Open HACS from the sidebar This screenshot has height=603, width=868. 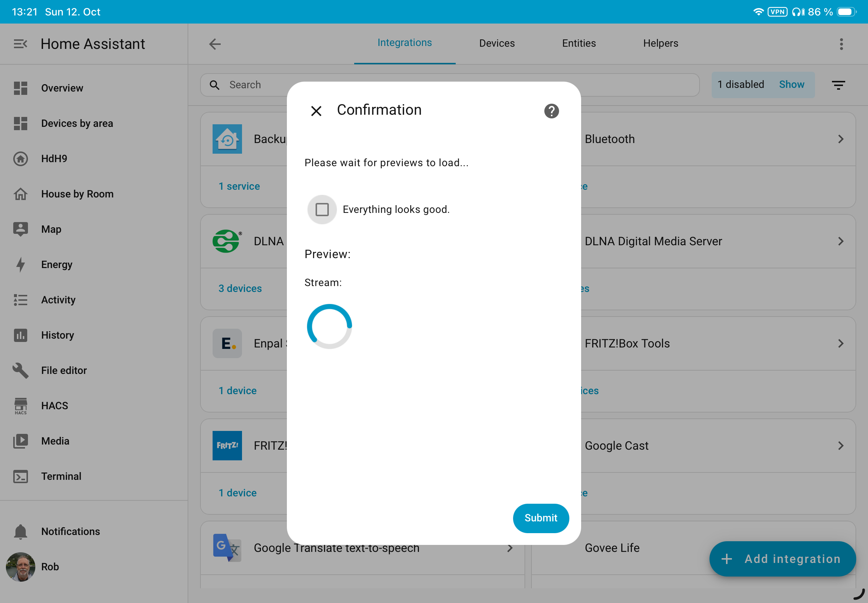(54, 406)
